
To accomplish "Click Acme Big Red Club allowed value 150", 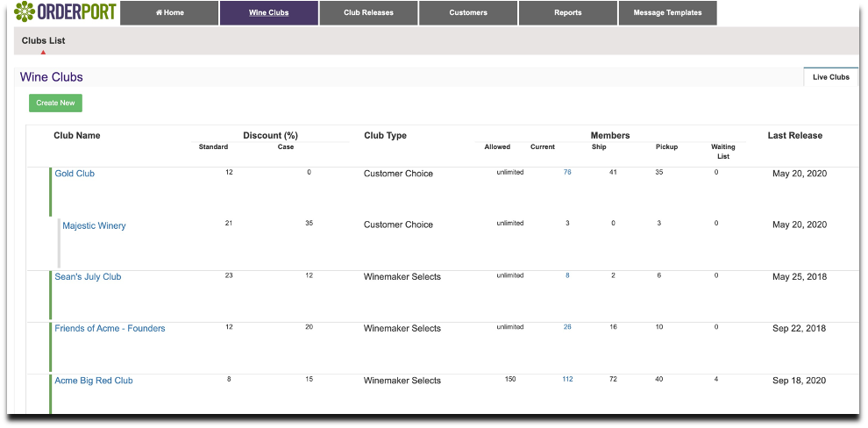I will pos(510,379).
